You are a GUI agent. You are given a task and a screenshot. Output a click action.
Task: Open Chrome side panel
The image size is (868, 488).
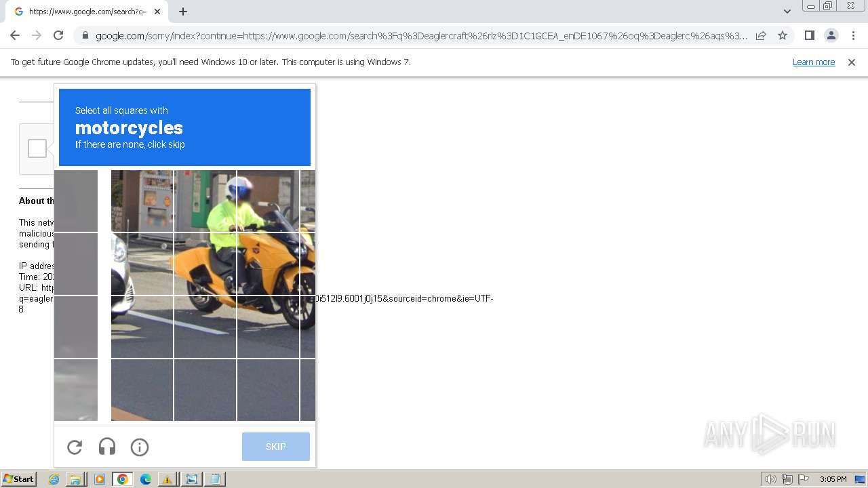[809, 35]
